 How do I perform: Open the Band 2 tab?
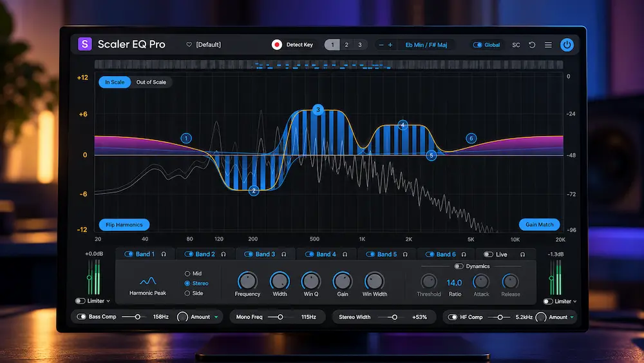tap(205, 254)
